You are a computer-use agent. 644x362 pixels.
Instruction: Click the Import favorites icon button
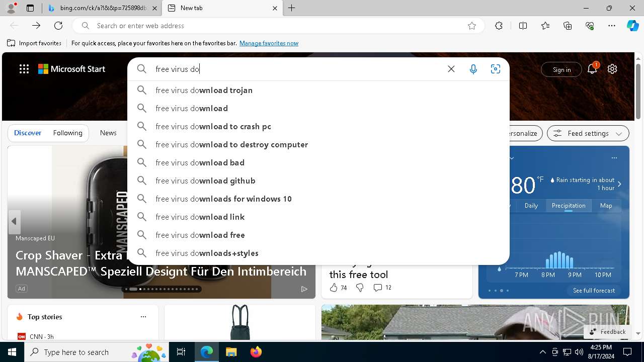pyautogui.click(x=34, y=43)
